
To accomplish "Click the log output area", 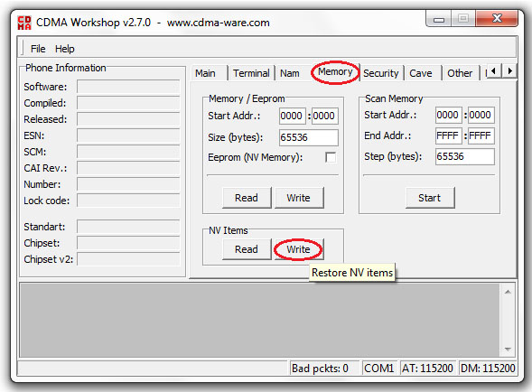I will click(x=260, y=320).
